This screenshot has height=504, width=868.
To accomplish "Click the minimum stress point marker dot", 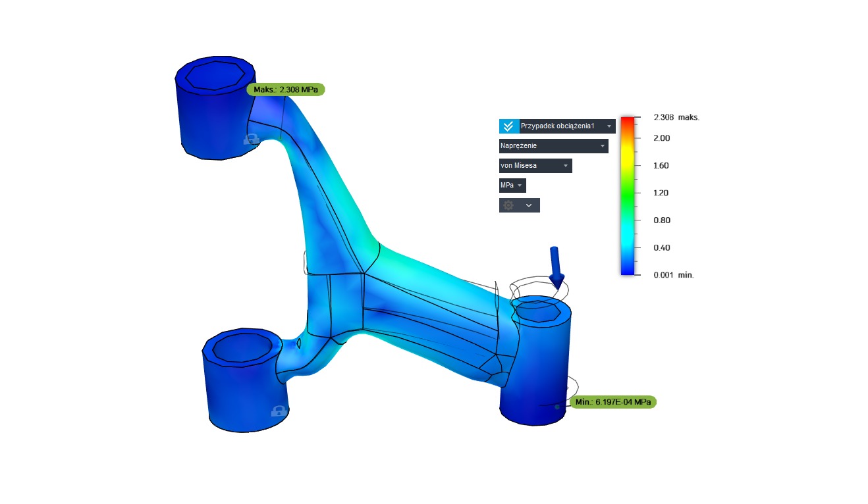I will coord(557,407).
